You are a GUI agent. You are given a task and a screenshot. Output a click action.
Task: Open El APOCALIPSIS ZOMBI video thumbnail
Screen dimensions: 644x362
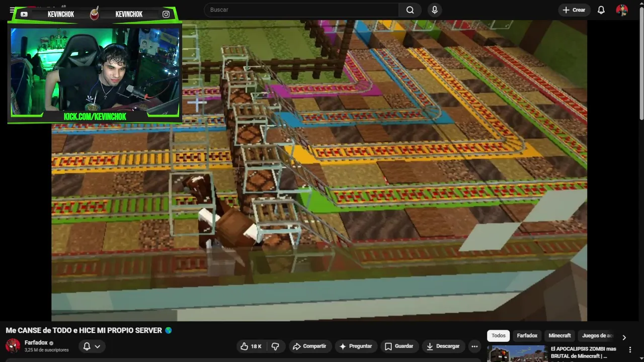click(x=517, y=354)
